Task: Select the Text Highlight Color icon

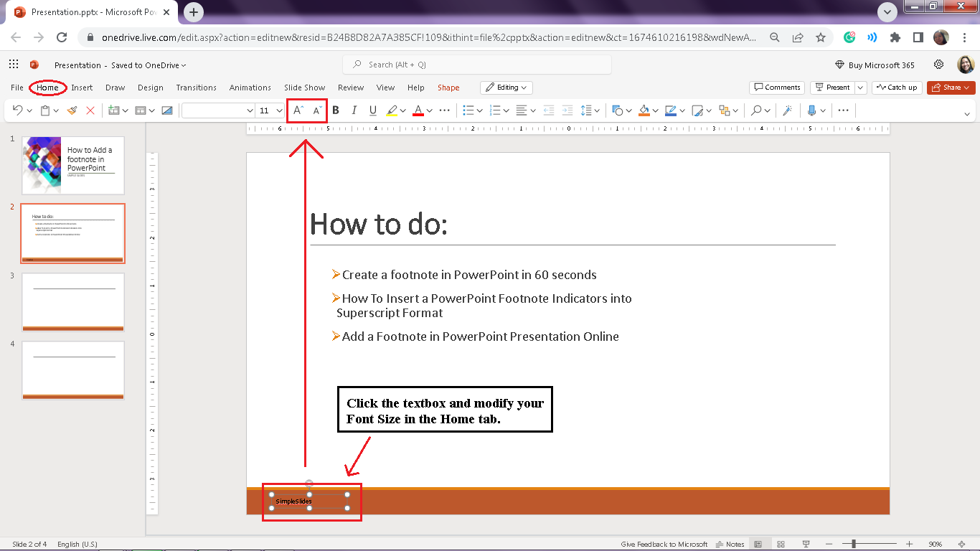Action: [x=392, y=110]
